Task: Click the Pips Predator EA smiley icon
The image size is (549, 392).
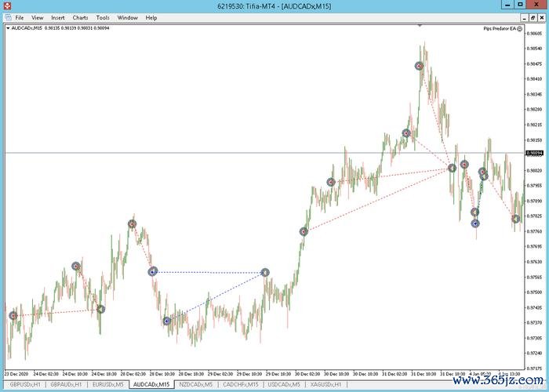Action: (x=519, y=29)
